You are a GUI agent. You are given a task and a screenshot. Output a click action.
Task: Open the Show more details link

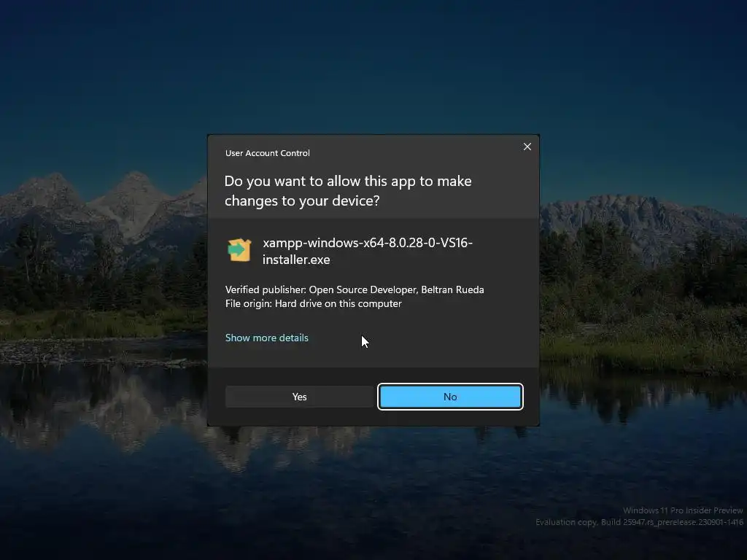click(267, 338)
